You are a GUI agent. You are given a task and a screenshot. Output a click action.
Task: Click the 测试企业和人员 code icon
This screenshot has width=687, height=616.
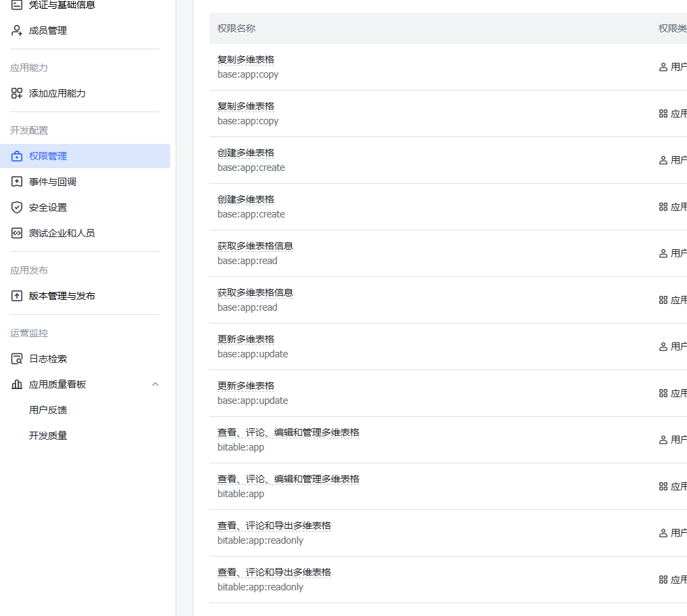pyautogui.click(x=17, y=233)
